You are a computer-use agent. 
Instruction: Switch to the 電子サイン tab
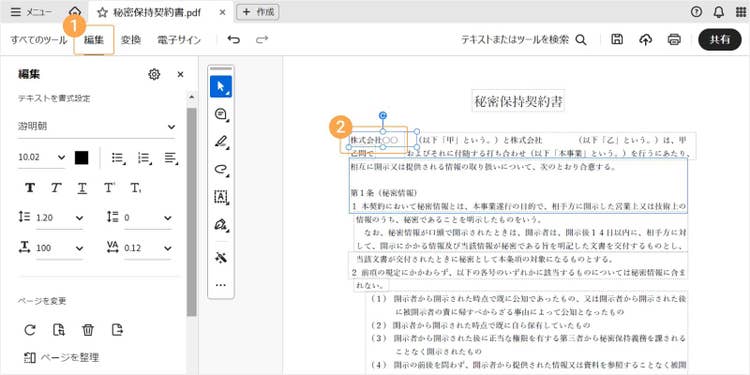(x=179, y=40)
